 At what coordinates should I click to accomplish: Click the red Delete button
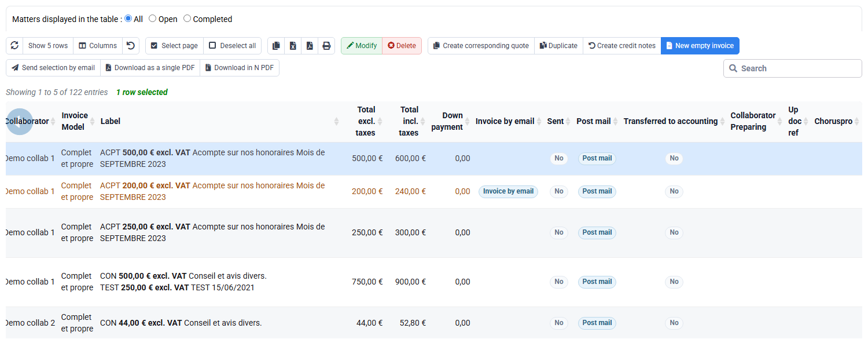point(402,46)
